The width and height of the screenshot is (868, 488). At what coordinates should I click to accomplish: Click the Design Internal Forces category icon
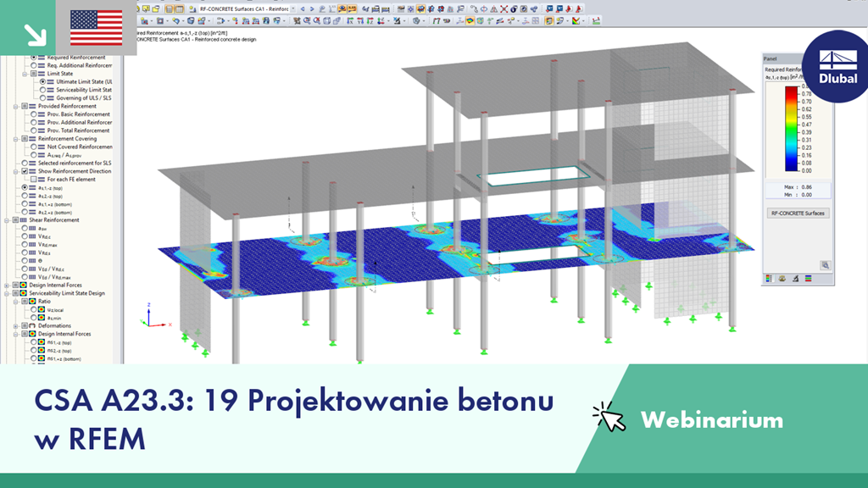click(x=22, y=285)
